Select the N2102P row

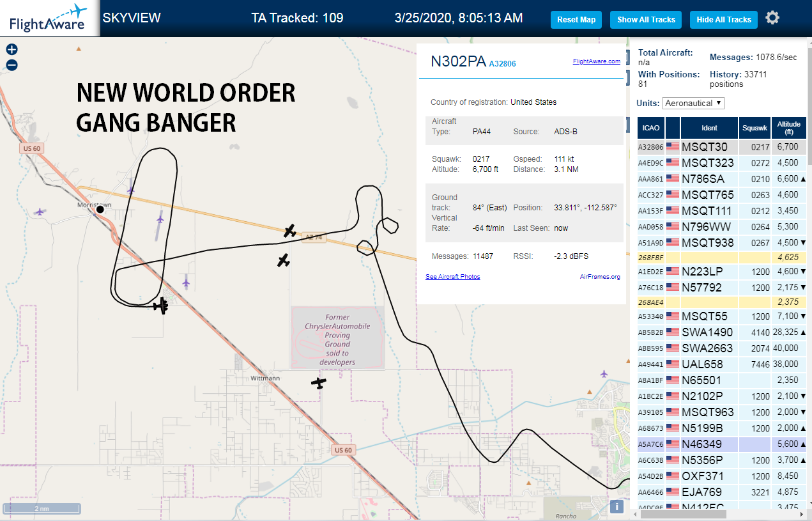click(x=722, y=396)
